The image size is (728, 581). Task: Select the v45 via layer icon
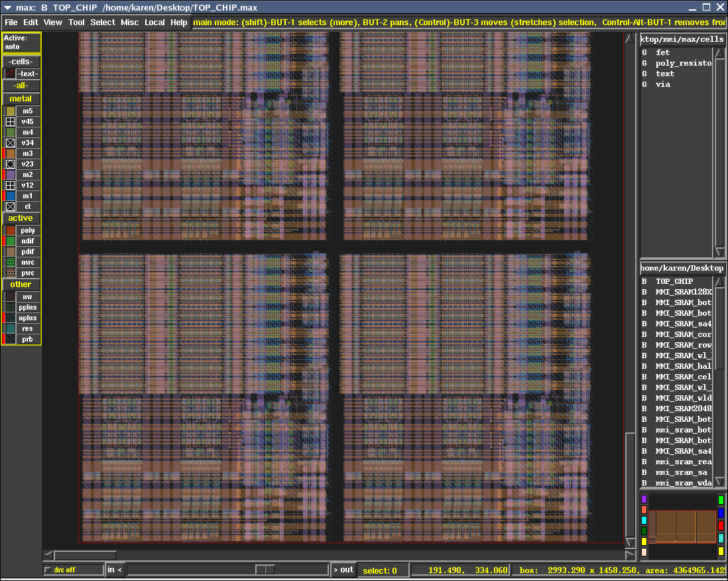10,122
